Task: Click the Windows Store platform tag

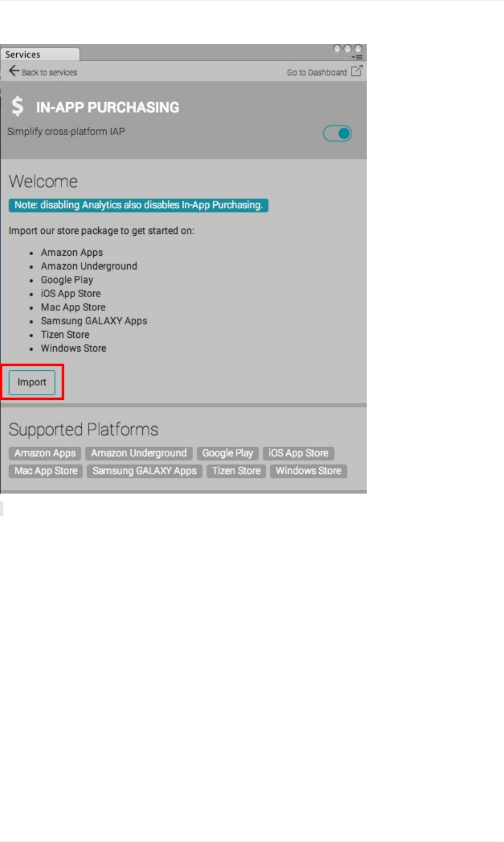Action: pyautogui.click(x=309, y=471)
